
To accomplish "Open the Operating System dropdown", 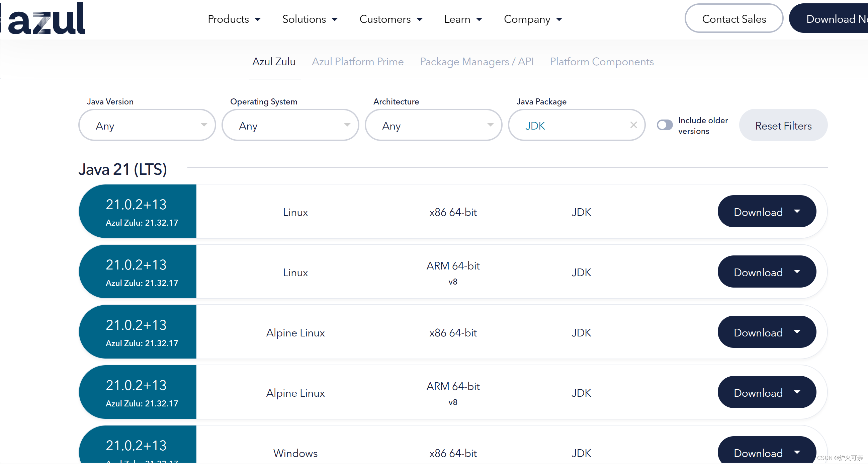I will click(x=290, y=126).
